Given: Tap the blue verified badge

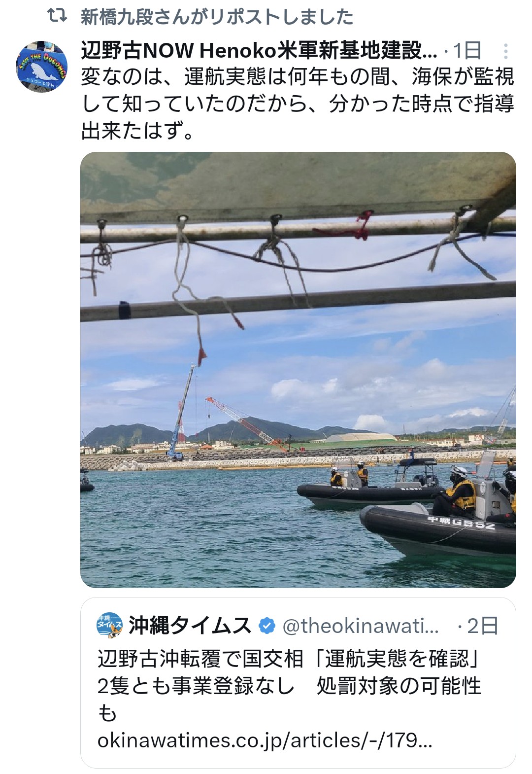Looking at the screenshot, I should (x=267, y=626).
